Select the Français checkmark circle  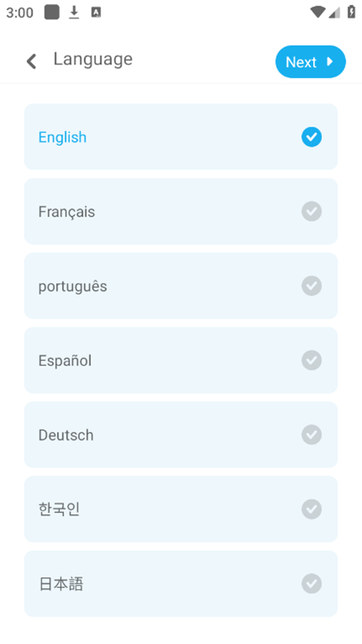point(311,212)
